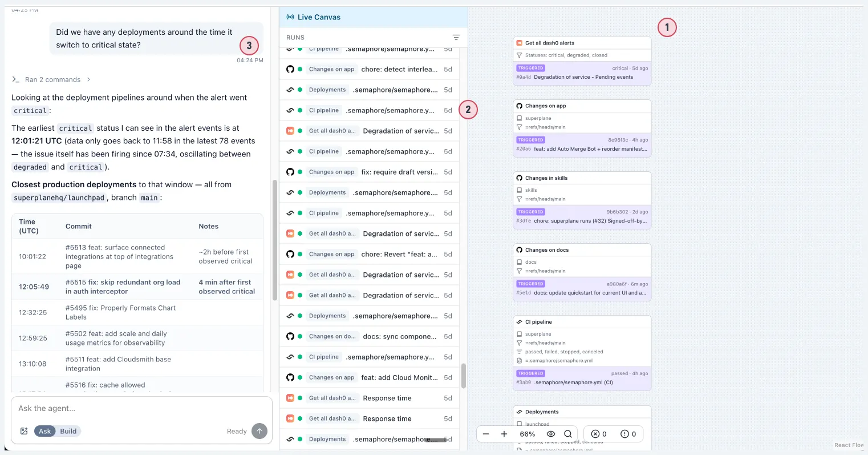This screenshot has width=868, height=455.
Task: Send the message with the arrow button
Action: [259, 431]
